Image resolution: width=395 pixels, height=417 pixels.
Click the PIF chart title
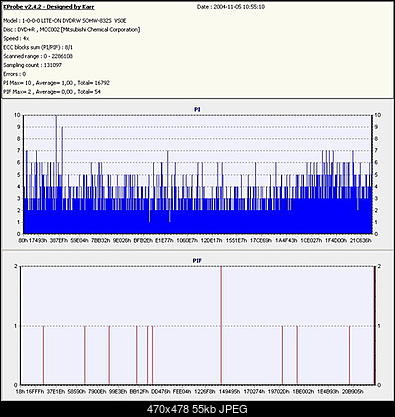pos(197,260)
